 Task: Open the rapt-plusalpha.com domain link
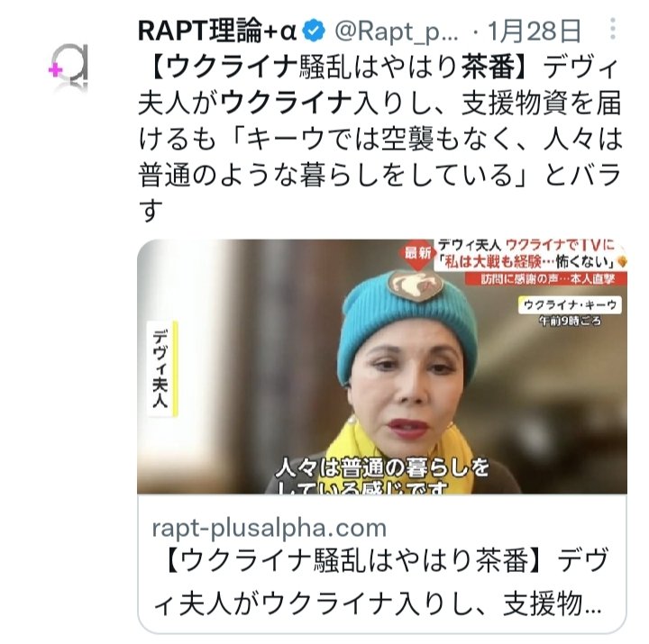tap(269, 528)
